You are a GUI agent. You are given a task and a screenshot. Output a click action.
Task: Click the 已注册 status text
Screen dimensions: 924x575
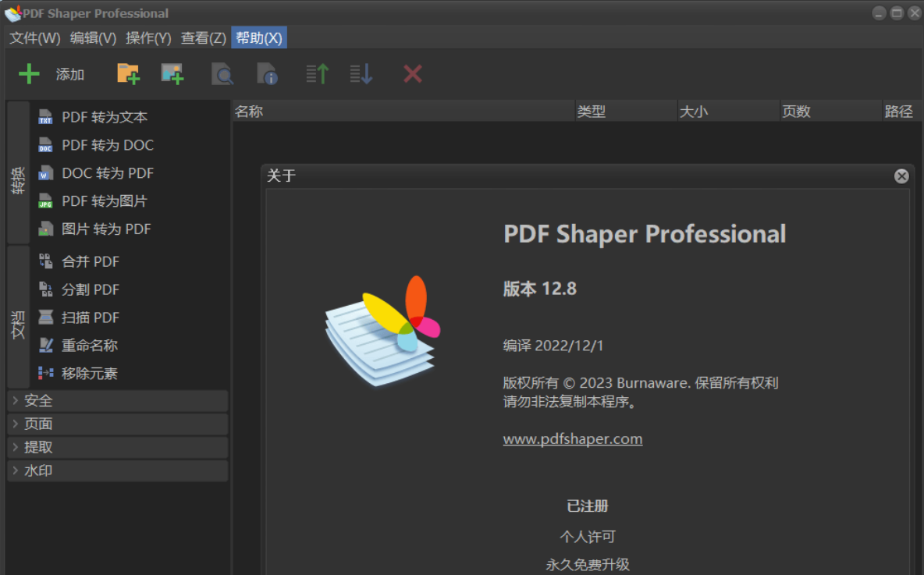click(x=588, y=506)
